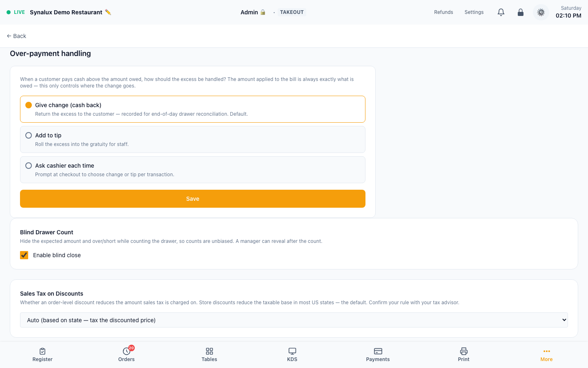Click the 02:10 PM clock display
The width and height of the screenshot is (588, 368).
tap(568, 16)
